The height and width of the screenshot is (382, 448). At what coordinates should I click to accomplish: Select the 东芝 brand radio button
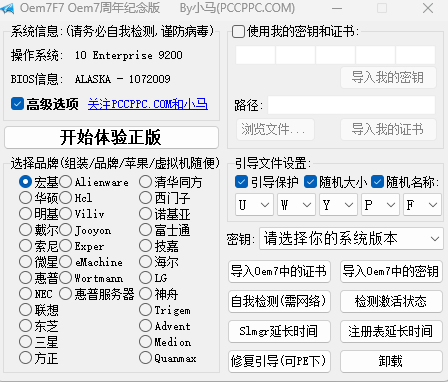(x=25, y=326)
